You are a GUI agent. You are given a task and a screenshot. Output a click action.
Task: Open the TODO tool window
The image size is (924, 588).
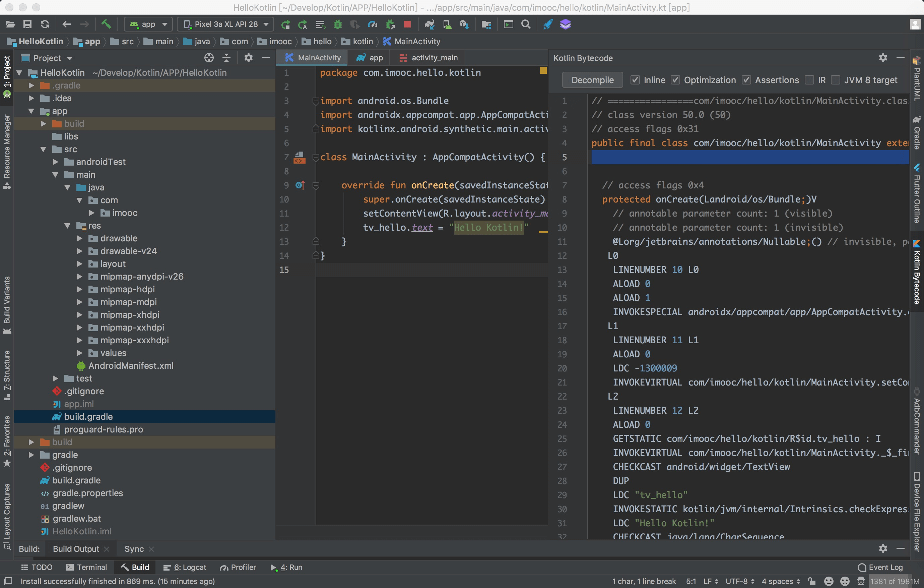(x=37, y=567)
